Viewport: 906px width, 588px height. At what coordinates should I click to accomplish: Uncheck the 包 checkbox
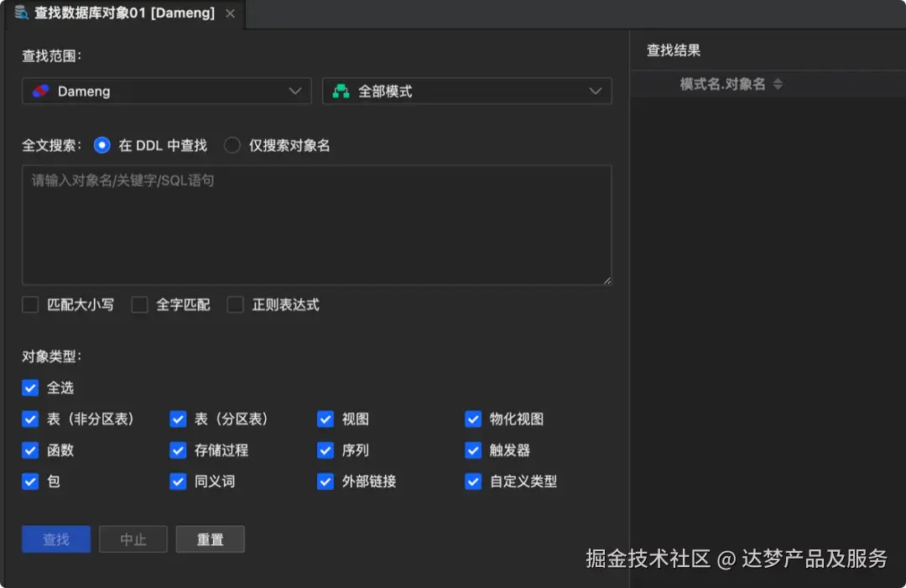[30, 481]
